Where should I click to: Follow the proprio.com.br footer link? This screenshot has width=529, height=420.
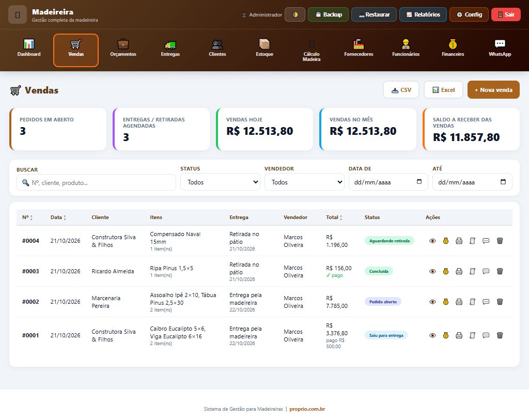point(307,409)
